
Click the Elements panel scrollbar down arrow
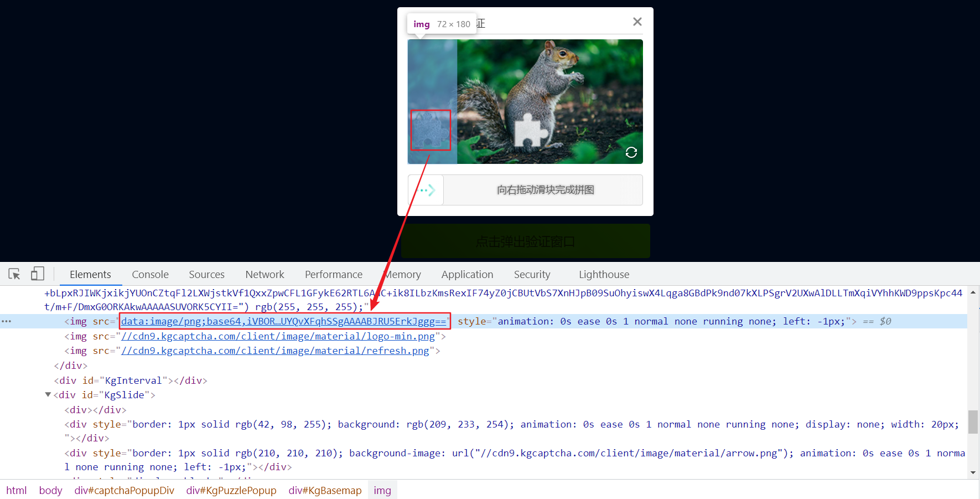[973, 472]
